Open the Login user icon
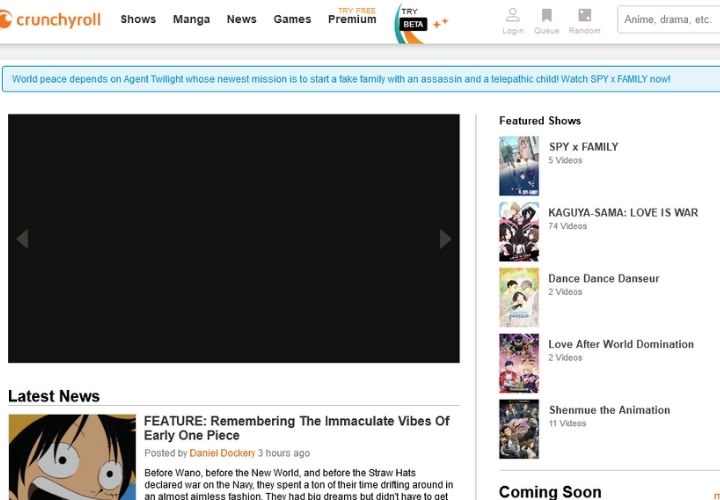The width and height of the screenshot is (720, 500). click(513, 16)
